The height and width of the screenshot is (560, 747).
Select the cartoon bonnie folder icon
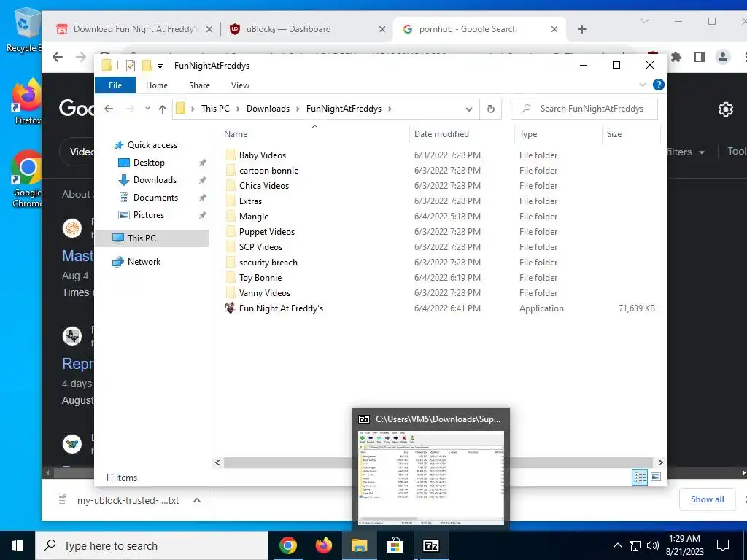[x=230, y=170]
